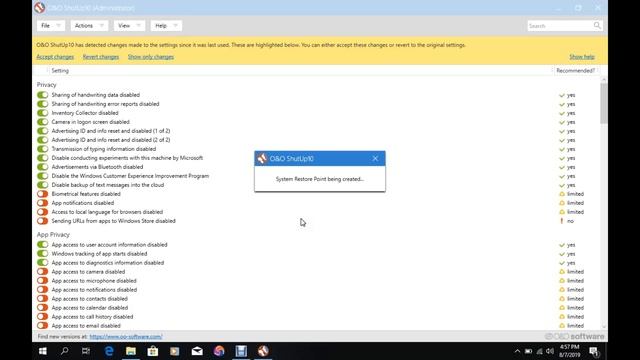
Task: Click the Setting column header
Action: 60,71
